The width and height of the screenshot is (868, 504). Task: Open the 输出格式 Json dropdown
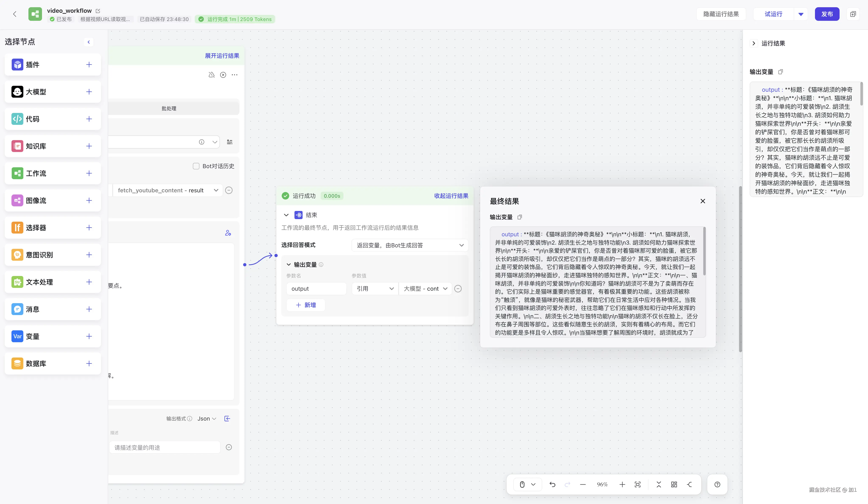pyautogui.click(x=207, y=418)
